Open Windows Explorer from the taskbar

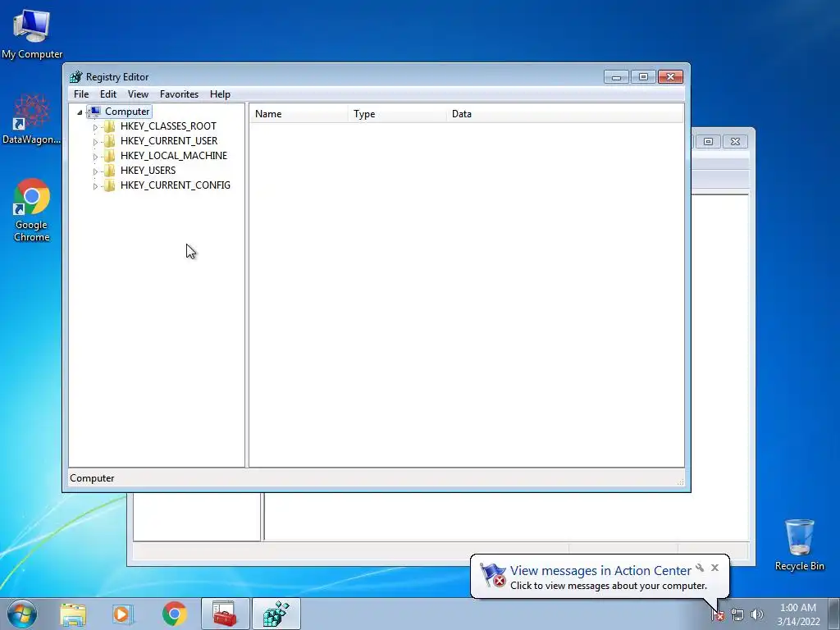[x=73, y=614]
